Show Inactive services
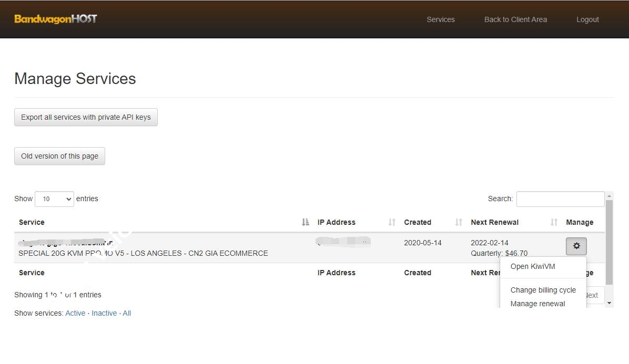629x364 pixels. [x=104, y=313]
